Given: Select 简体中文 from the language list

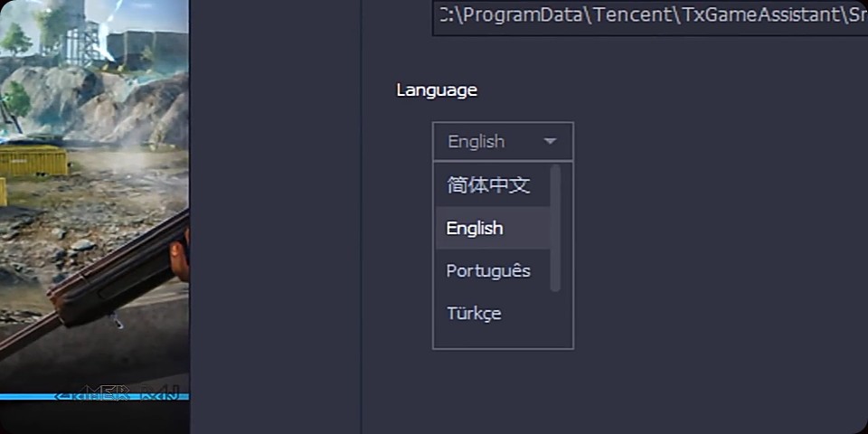Looking at the screenshot, I should (x=488, y=185).
